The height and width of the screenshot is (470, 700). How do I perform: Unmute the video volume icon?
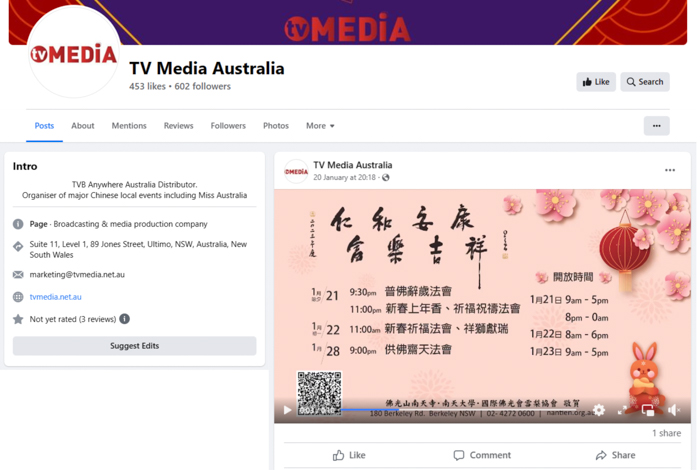[674, 410]
